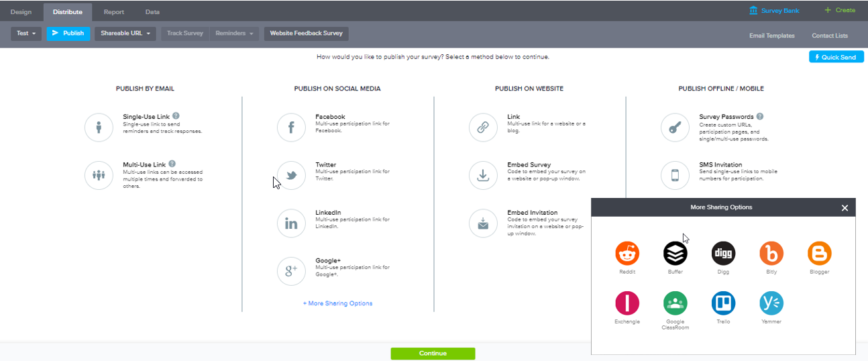Click the LinkedIn option title
This screenshot has height=361, width=868.
pyautogui.click(x=328, y=213)
